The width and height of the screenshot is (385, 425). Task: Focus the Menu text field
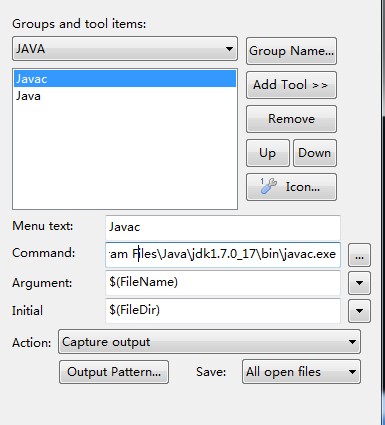point(223,227)
